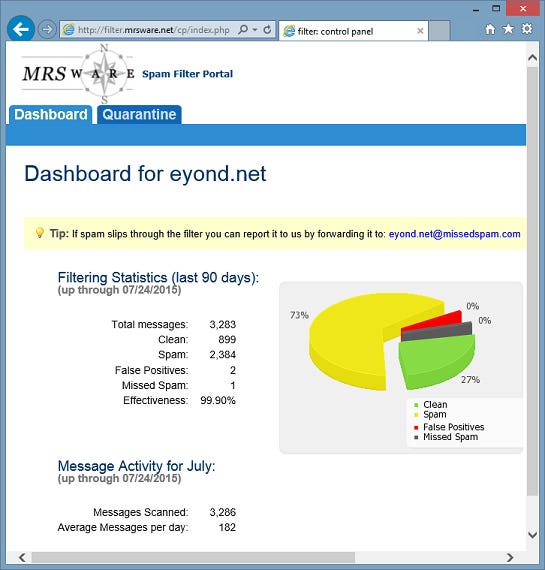545x570 pixels.
Task: Click the Spam count 2,384
Action: pos(223,354)
